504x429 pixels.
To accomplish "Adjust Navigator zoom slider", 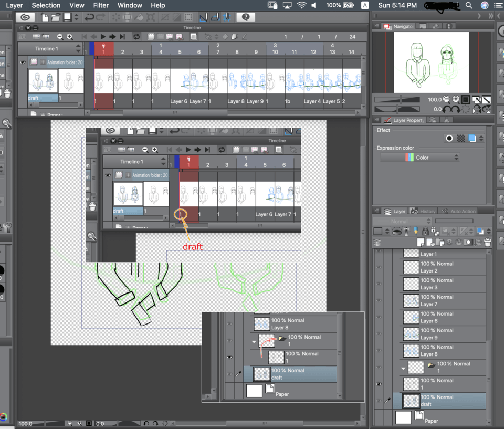I will (x=397, y=99).
